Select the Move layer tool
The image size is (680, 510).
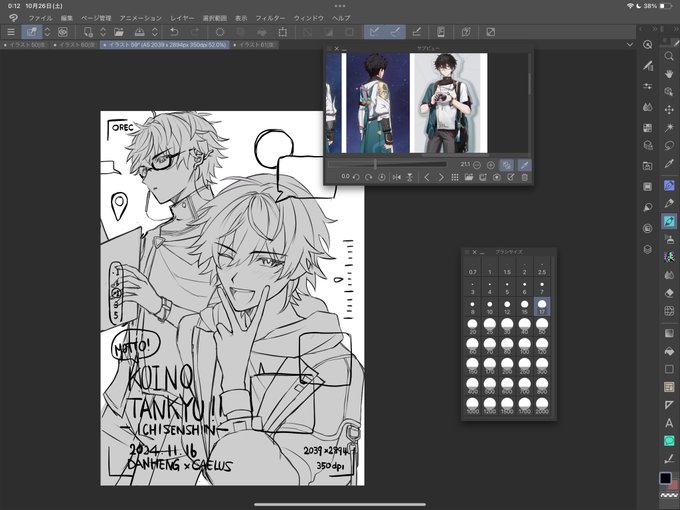click(669, 110)
